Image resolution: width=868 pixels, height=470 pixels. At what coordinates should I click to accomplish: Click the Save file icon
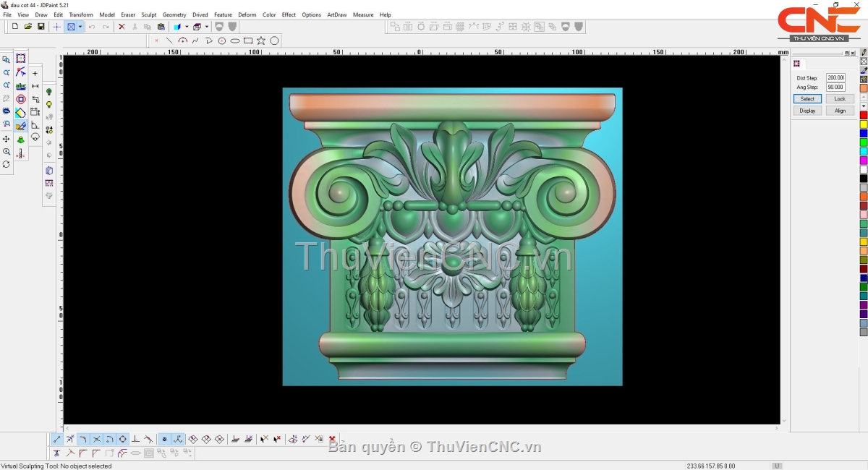pyautogui.click(x=41, y=27)
